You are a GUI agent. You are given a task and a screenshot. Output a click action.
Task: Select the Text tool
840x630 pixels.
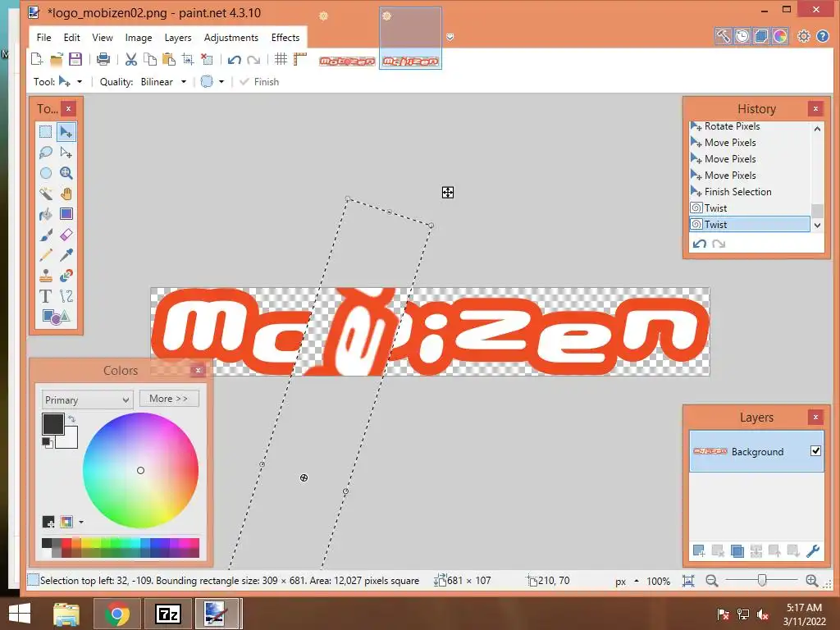tap(46, 296)
